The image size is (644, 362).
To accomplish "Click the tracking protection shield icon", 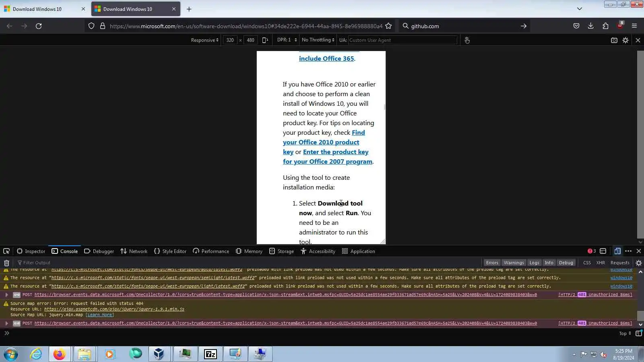I will [91, 26].
